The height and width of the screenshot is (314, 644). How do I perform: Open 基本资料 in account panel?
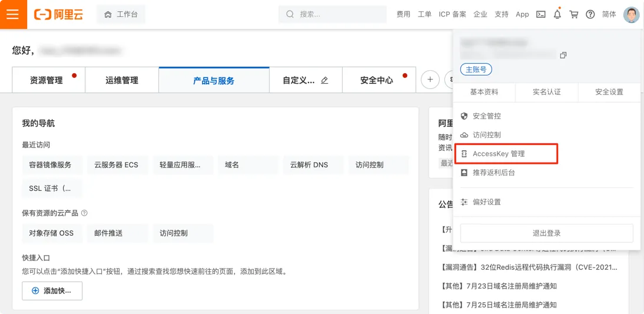(x=484, y=92)
